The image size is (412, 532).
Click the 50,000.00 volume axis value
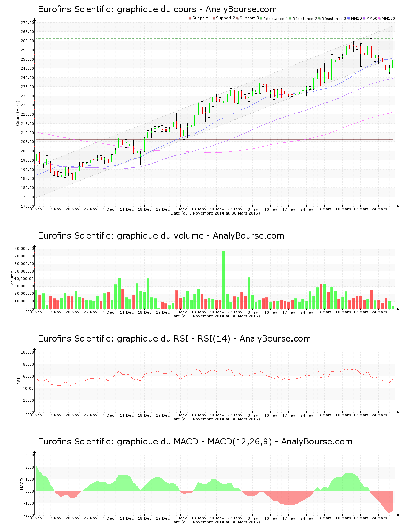24,271
